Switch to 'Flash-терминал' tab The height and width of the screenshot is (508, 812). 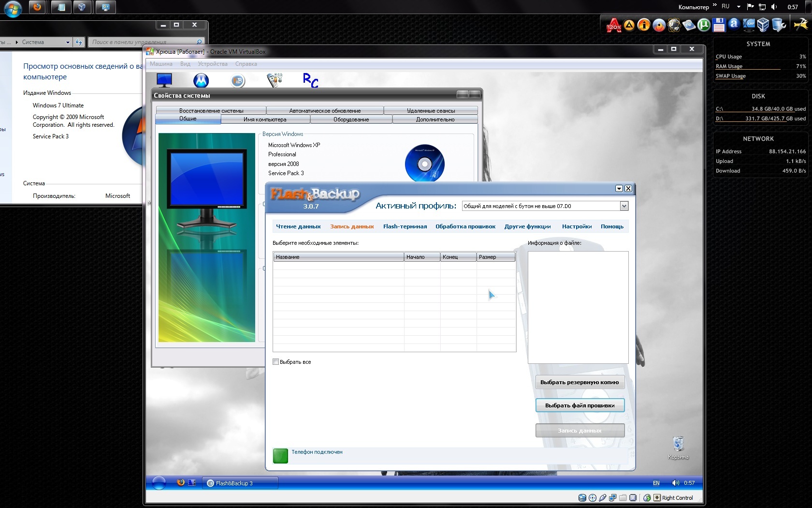tap(405, 226)
